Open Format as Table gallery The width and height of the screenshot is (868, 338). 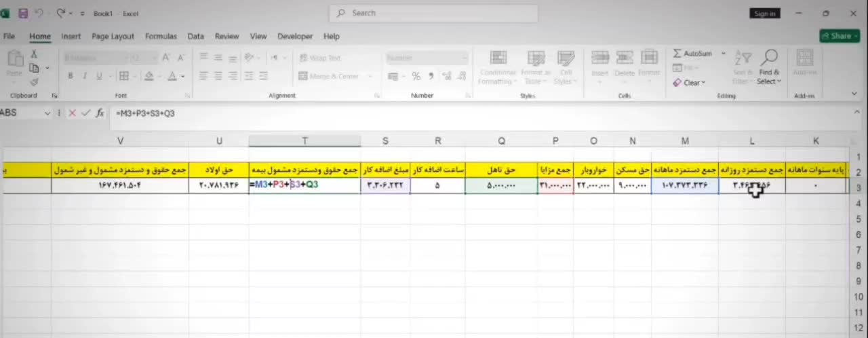[536, 67]
